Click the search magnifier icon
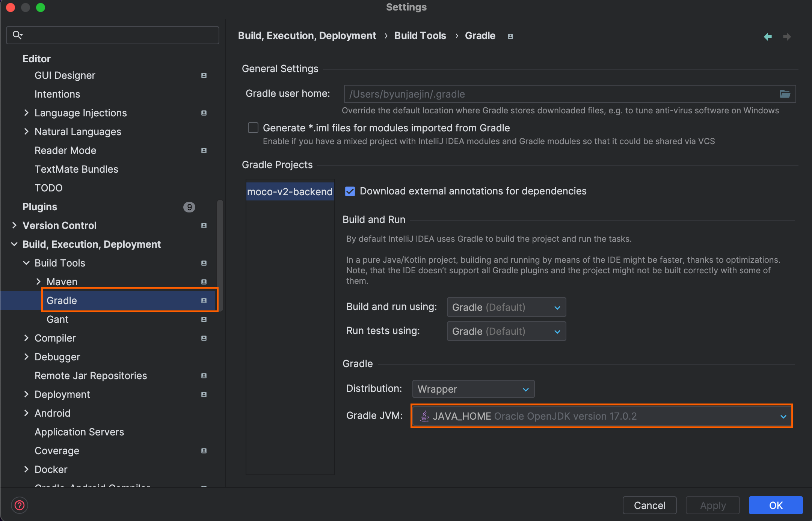 click(x=17, y=35)
